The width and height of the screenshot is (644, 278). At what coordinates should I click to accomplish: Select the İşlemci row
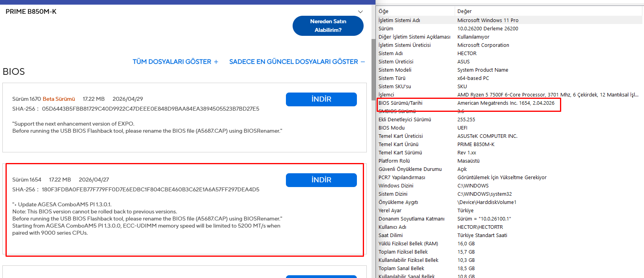pyautogui.click(x=510, y=95)
